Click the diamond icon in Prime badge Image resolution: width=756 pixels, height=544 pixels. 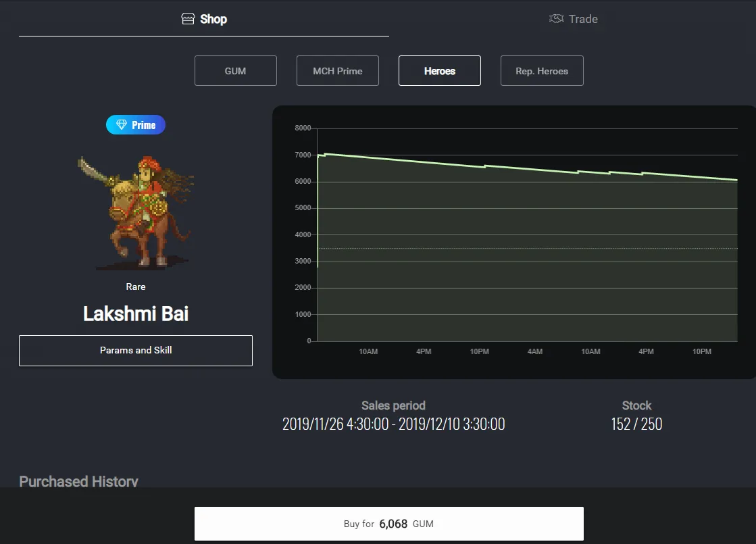pyautogui.click(x=122, y=125)
